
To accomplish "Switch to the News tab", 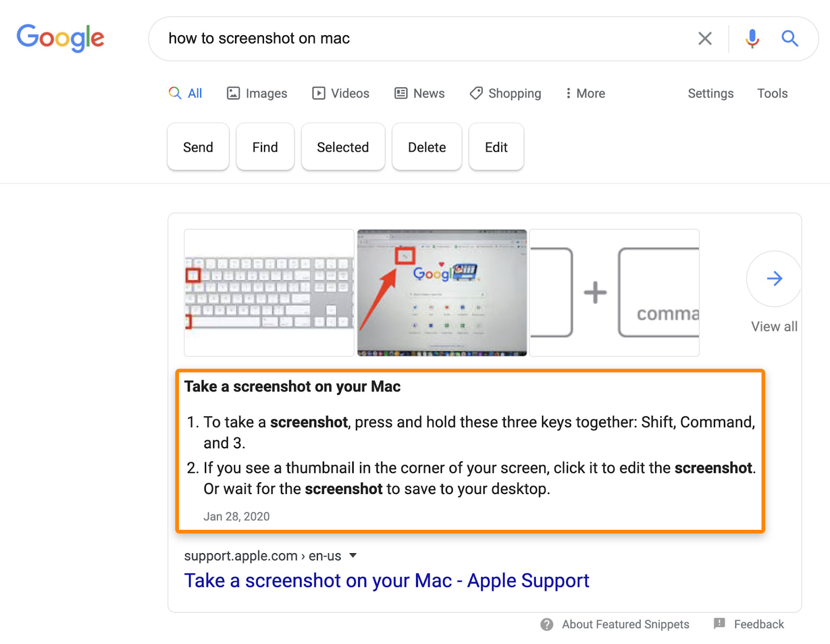I will pos(420,93).
